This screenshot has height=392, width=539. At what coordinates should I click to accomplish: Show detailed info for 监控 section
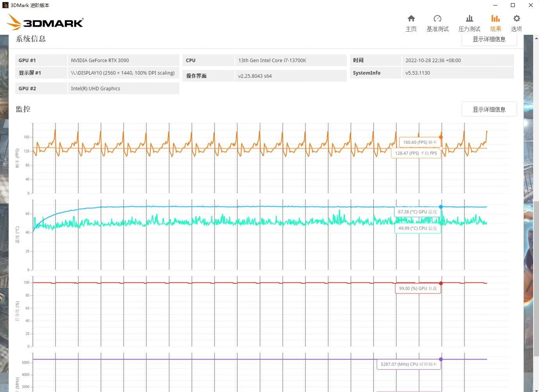tap(489, 109)
